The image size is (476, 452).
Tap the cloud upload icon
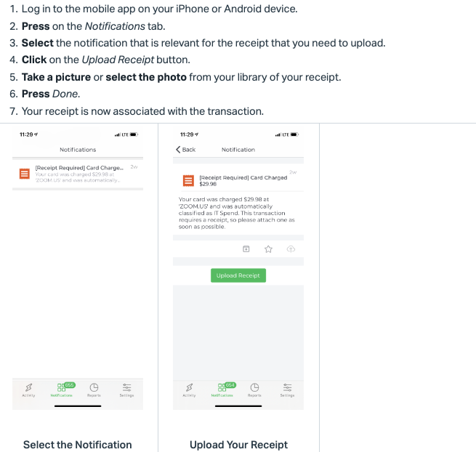tap(291, 249)
